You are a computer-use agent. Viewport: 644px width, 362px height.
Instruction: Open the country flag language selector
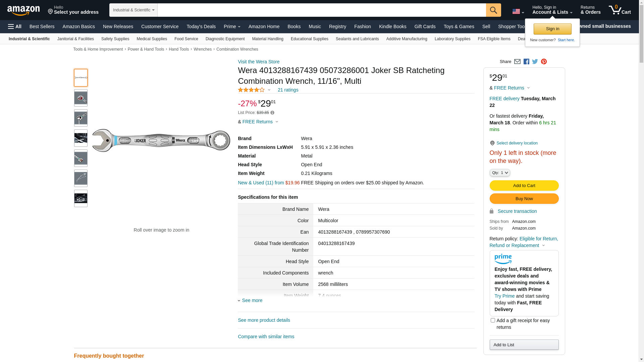[518, 11]
